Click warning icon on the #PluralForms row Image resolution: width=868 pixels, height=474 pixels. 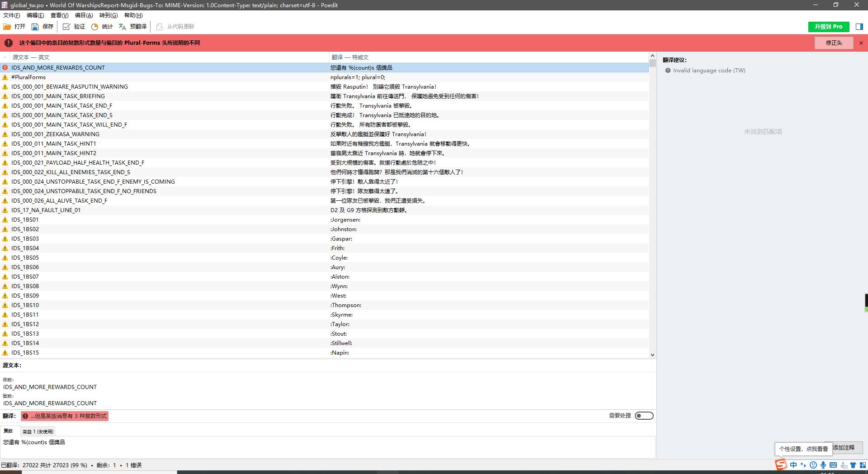point(5,77)
